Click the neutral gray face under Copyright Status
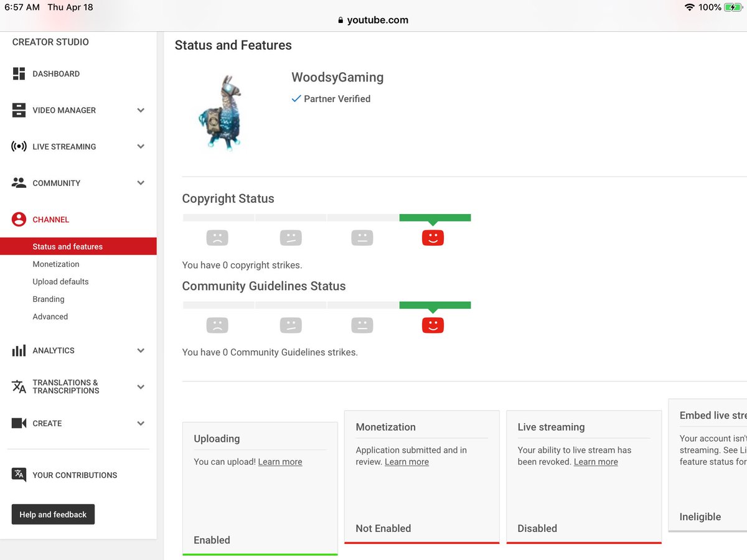The image size is (747, 560). [x=362, y=238]
